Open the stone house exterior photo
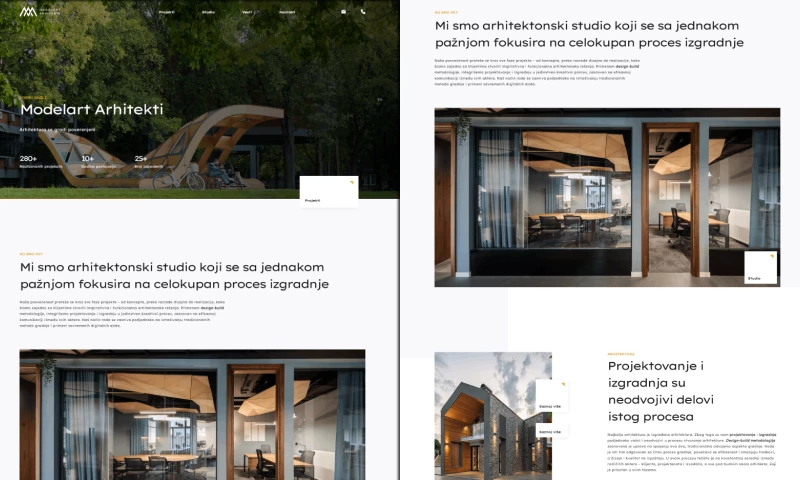 click(x=493, y=416)
